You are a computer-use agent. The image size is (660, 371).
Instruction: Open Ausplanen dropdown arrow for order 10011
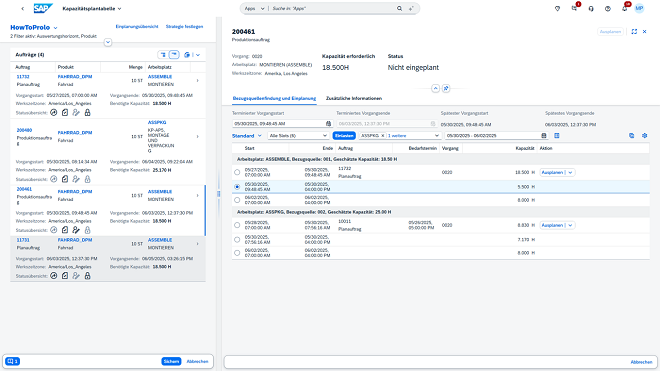(x=570, y=225)
